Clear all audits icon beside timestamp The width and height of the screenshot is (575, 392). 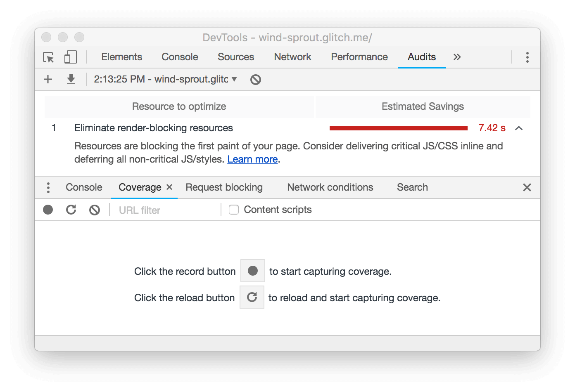(256, 80)
